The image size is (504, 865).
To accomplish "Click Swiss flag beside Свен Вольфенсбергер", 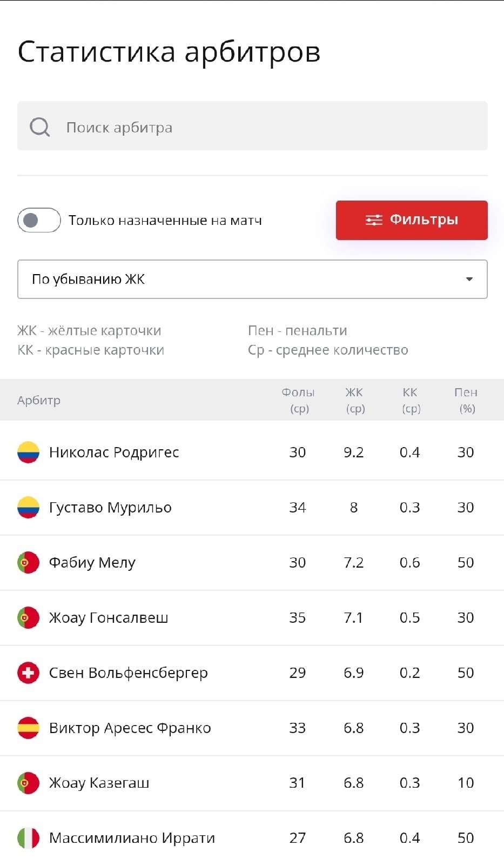I will pyautogui.click(x=28, y=673).
